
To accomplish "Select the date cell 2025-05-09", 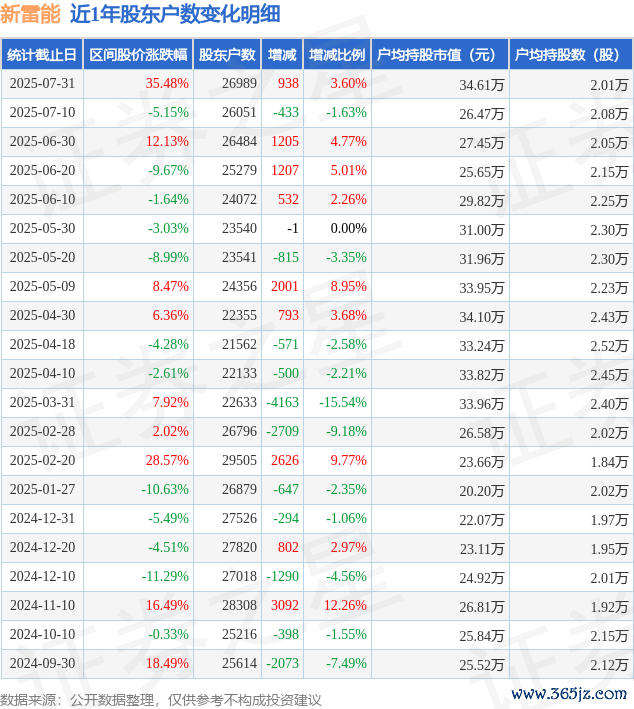I will (43, 286).
